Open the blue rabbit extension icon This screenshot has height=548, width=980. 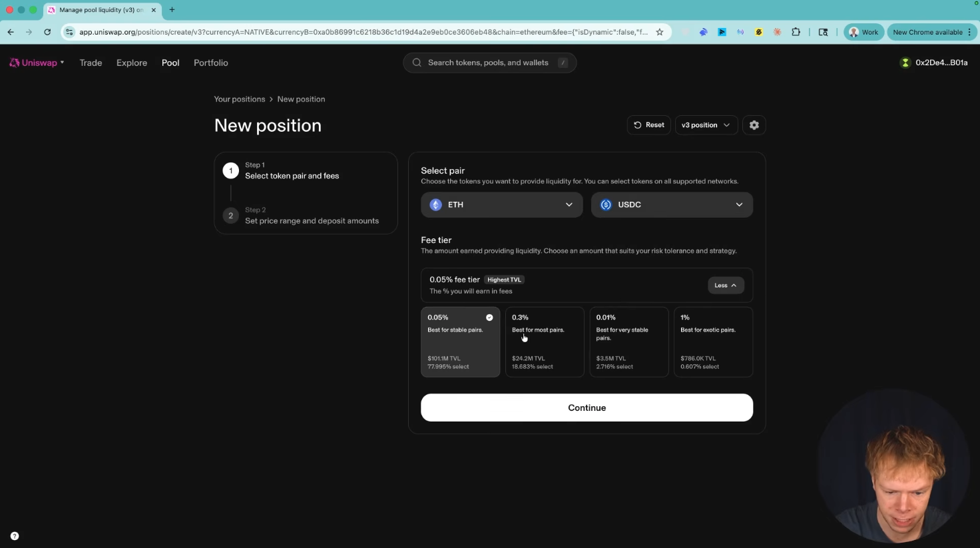(703, 32)
